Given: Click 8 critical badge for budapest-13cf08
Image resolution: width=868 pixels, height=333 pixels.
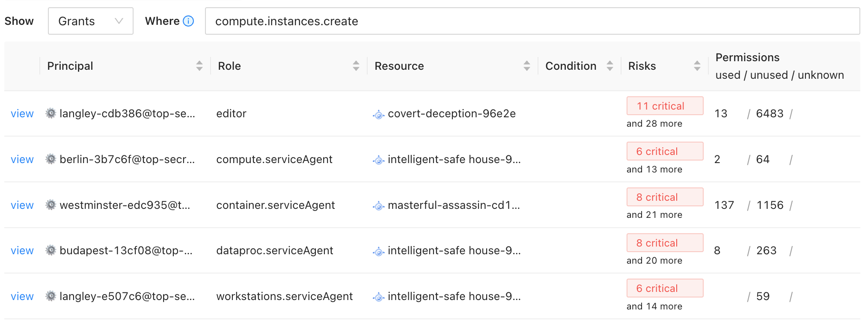Looking at the screenshot, I should (x=665, y=243).
